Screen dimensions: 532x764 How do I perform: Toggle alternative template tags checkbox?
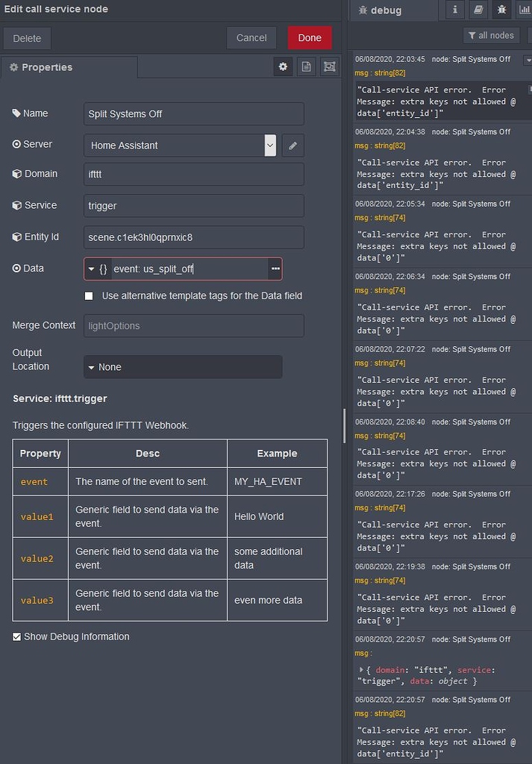pyautogui.click(x=89, y=295)
